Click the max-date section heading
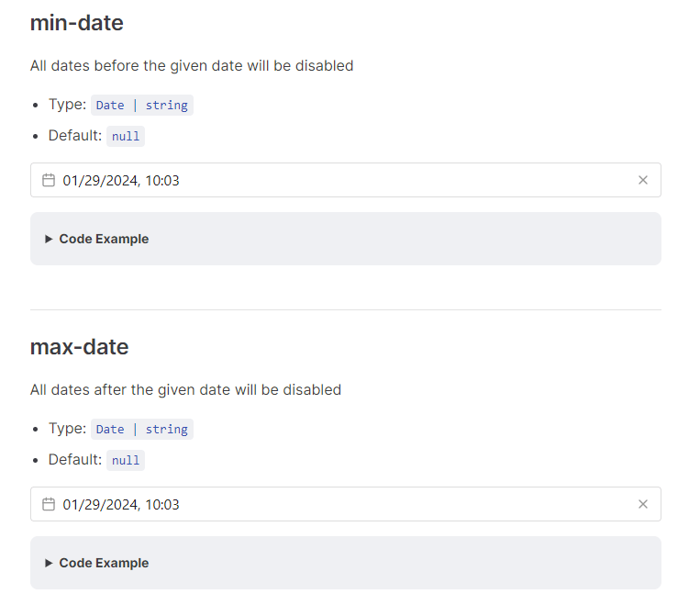700x605 pixels. pyautogui.click(x=80, y=347)
